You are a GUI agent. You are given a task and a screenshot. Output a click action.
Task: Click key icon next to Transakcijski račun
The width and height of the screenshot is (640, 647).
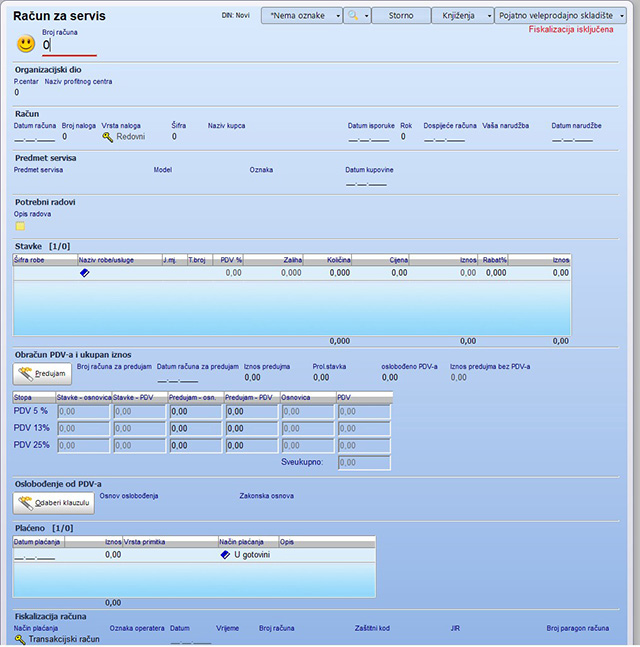pos(20,639)
